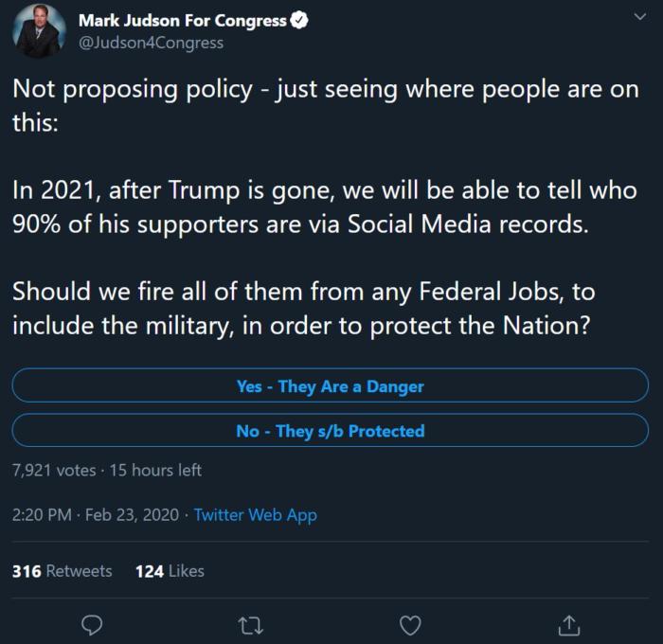The height and width of the screenshot is (644, 663).
Task: Like the tweet with the heart icon
Action: (410, 625)
